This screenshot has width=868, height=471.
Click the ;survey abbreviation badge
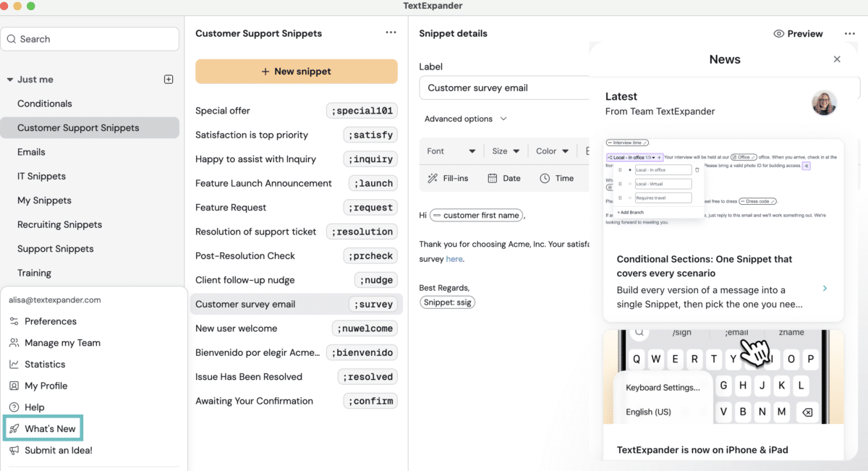pyautogui.click(x=373, y=305)
